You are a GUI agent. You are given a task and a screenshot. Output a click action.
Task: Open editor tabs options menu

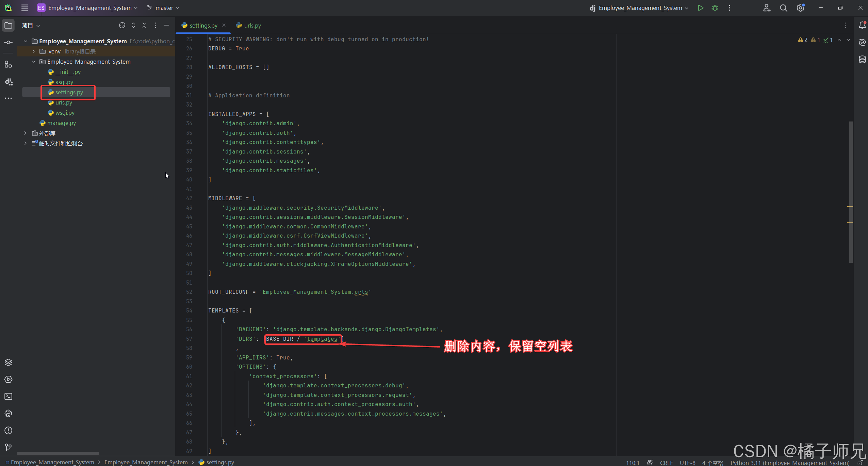845,26
